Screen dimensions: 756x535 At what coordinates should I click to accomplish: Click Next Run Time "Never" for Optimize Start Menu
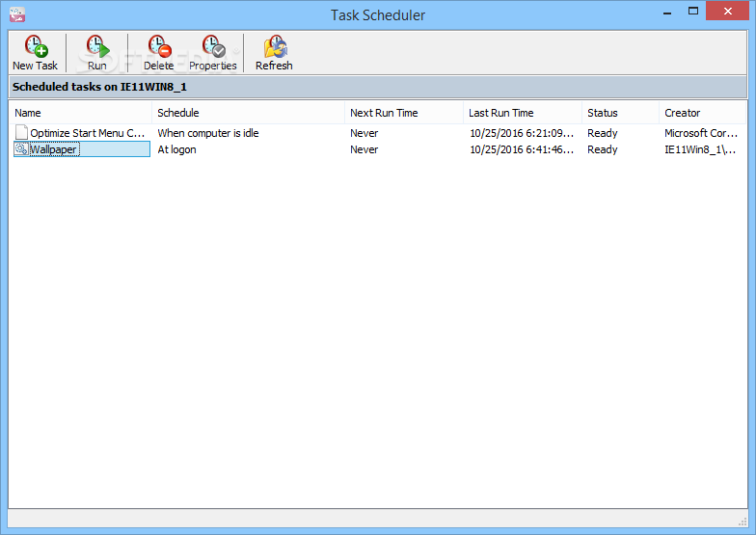[364, 133]
